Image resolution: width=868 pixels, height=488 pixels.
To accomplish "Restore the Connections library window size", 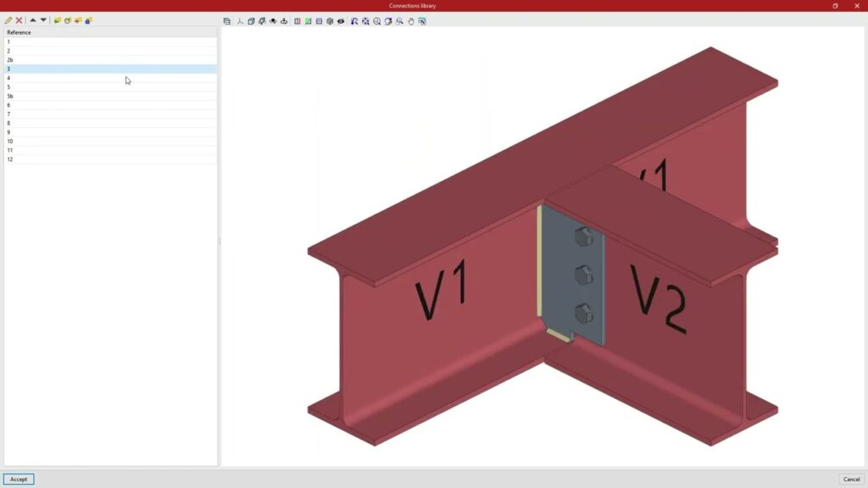I will [835, 6].
